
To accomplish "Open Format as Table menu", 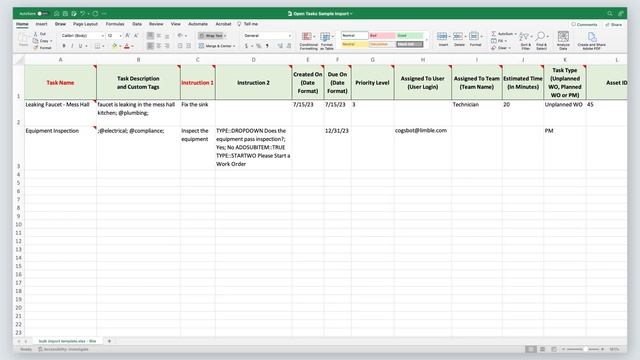I will (x=327, y=41).
